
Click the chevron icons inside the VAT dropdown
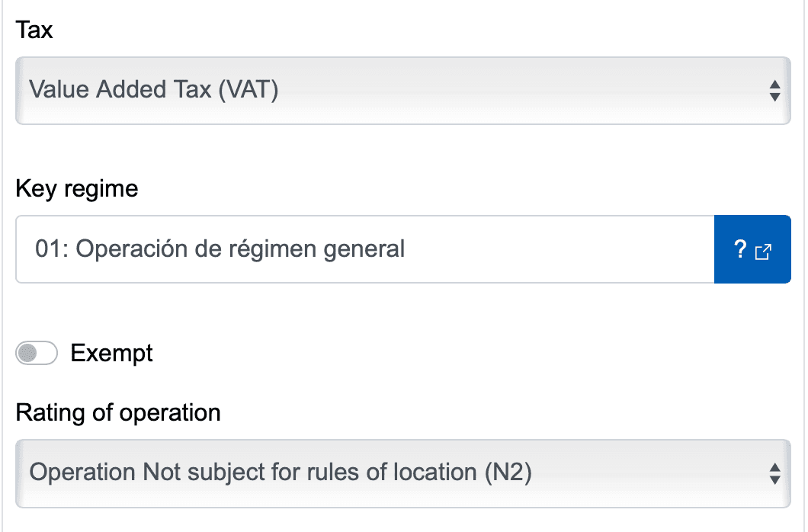pos(776,90)
